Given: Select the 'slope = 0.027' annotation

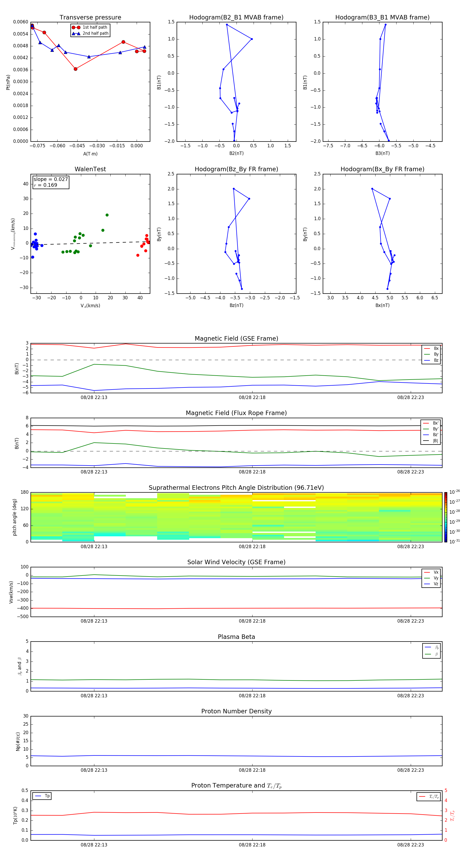Looking at the screenshot, I should (x=50, y=179).
